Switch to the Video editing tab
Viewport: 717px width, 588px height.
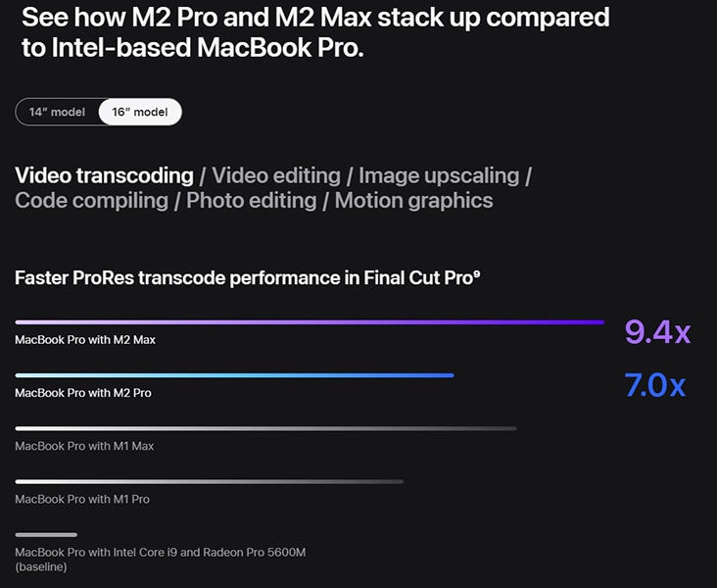[276, 175]
